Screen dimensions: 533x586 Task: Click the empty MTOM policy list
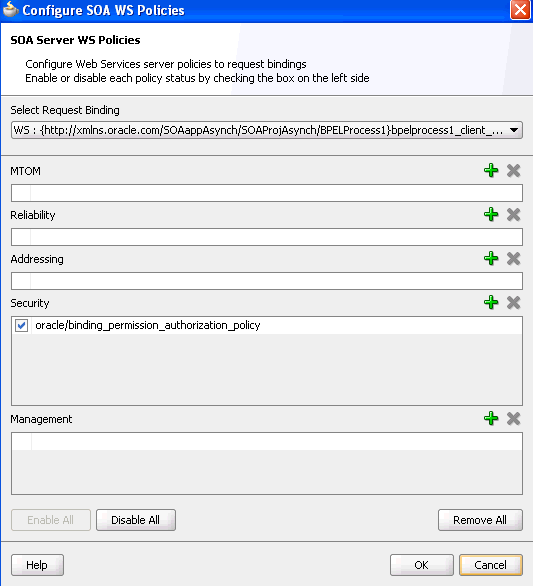point(266,193)
